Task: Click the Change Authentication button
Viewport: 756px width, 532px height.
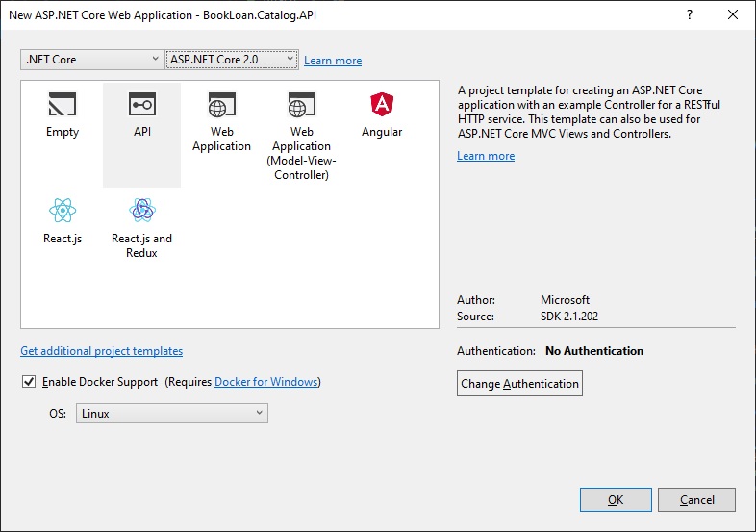Action: [519, 384]
